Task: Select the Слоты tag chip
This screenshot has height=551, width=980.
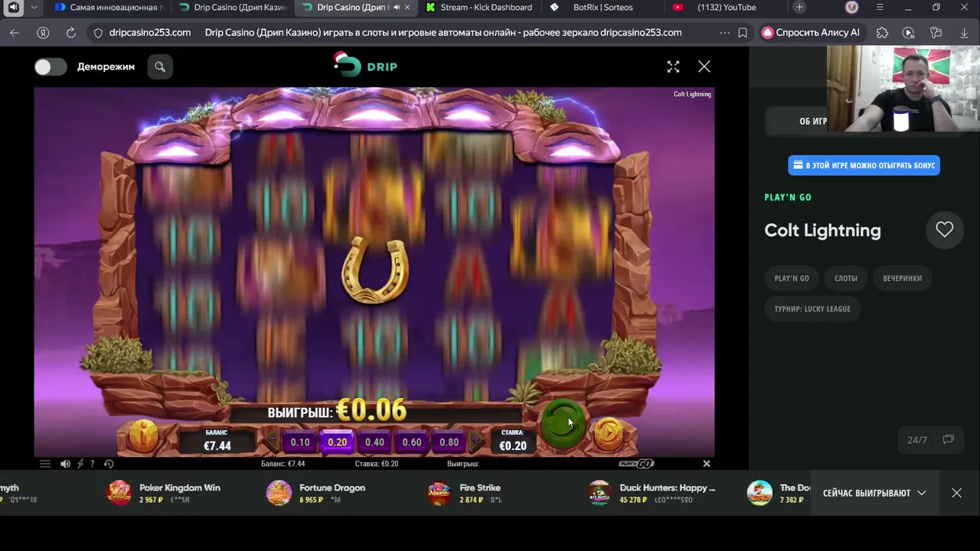Action: 846,278
